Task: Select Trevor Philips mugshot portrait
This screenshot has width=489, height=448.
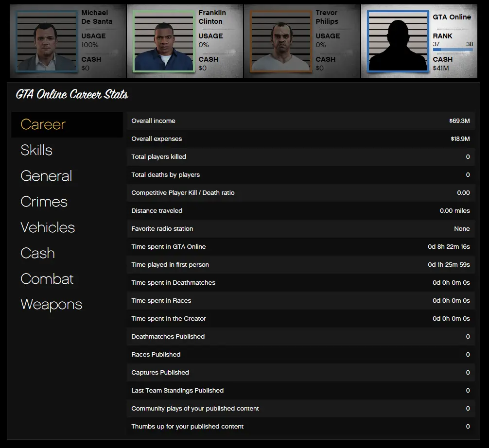Action: tap(280, 41)
